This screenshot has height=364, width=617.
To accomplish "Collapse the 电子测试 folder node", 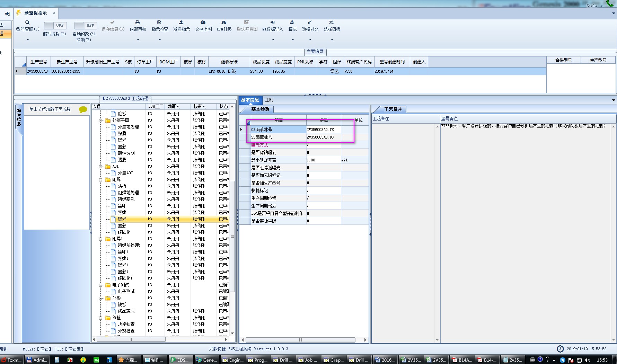I will pyautogui.click(x=101, y=285).
